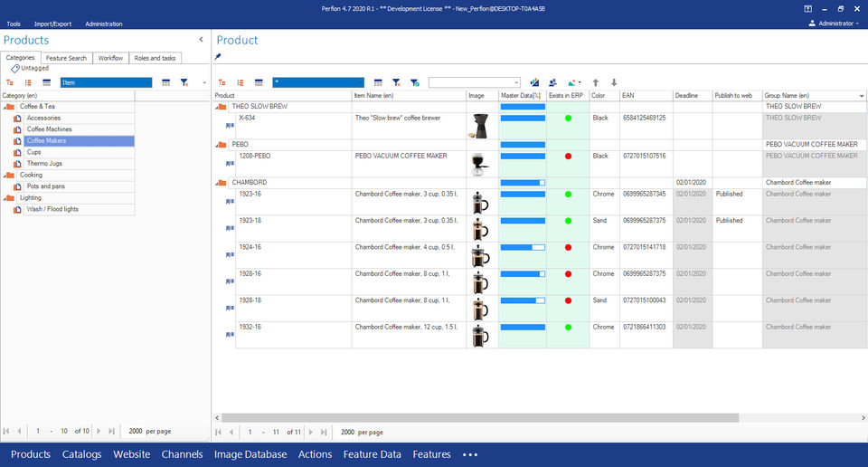Click the move up arrow icon
This screenshot has width=868, height=467.
596,82
